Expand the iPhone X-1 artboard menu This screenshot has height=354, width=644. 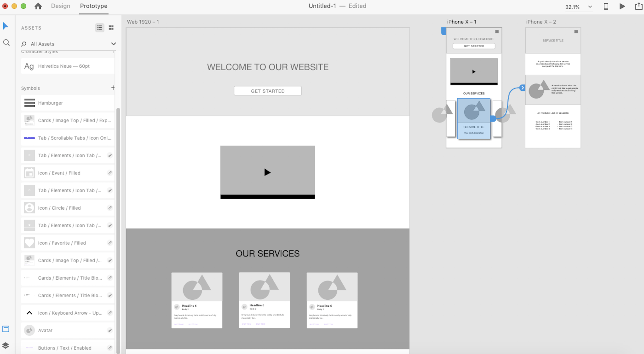click(x=497, y=31)
